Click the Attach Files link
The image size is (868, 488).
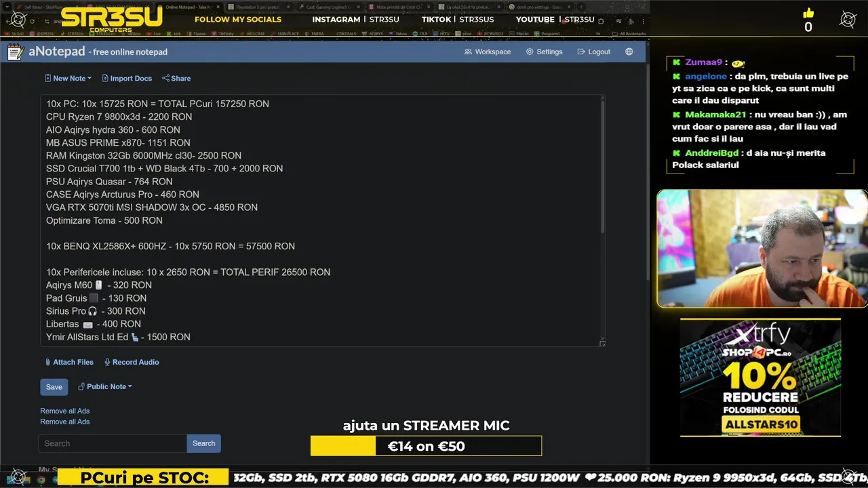[69, 363]
